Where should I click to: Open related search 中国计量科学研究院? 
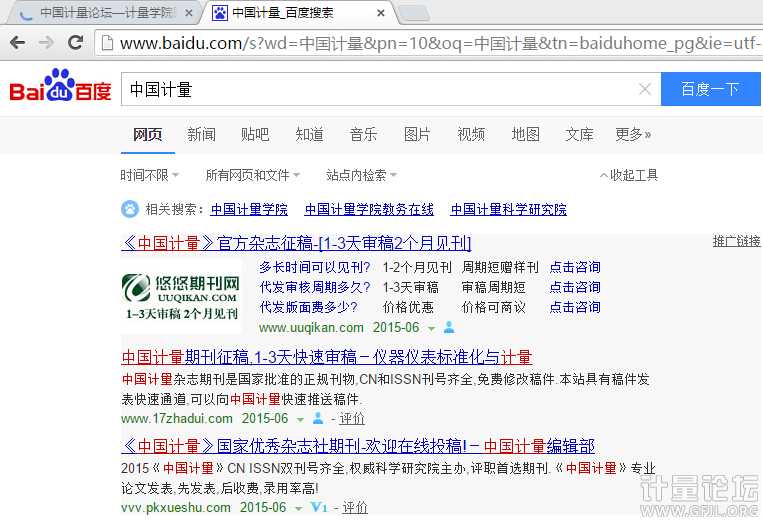pyautogui.click(x=509, y=210)
